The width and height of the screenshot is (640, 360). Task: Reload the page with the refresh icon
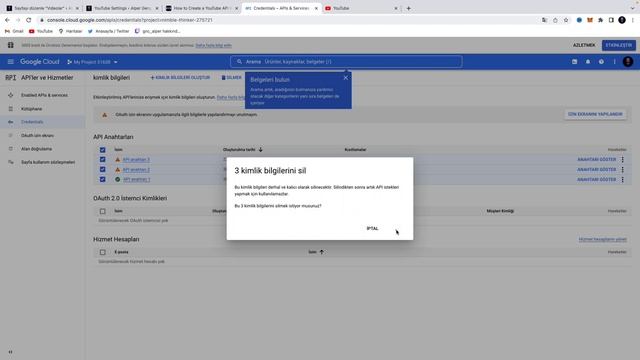(x=29, y=20)
